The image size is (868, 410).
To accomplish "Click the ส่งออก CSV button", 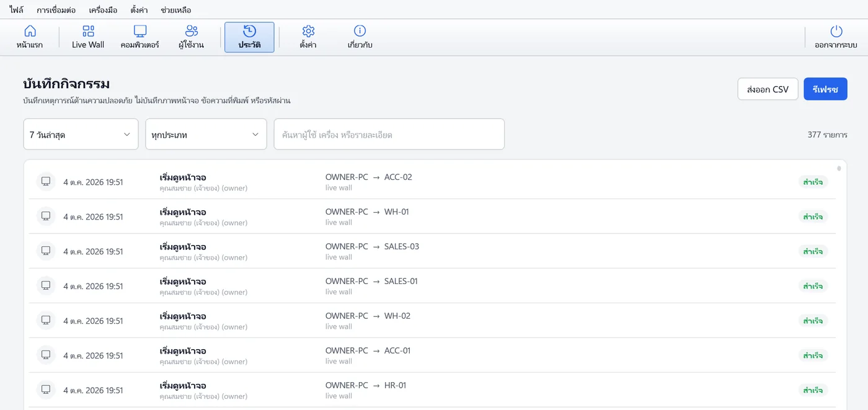I will 768,89.
